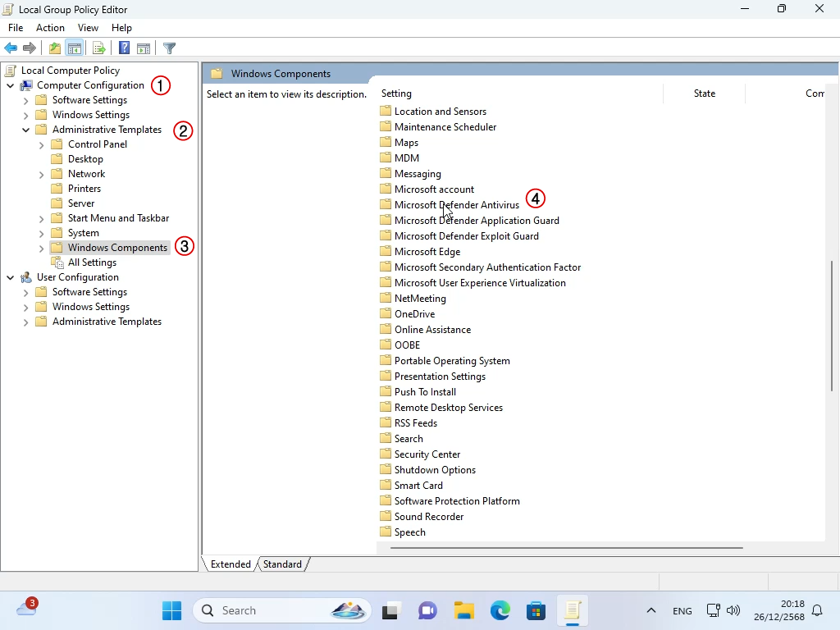
Task: Expand the Control Panel tree node
Action: pyautogui.click(x=42, y=144)
